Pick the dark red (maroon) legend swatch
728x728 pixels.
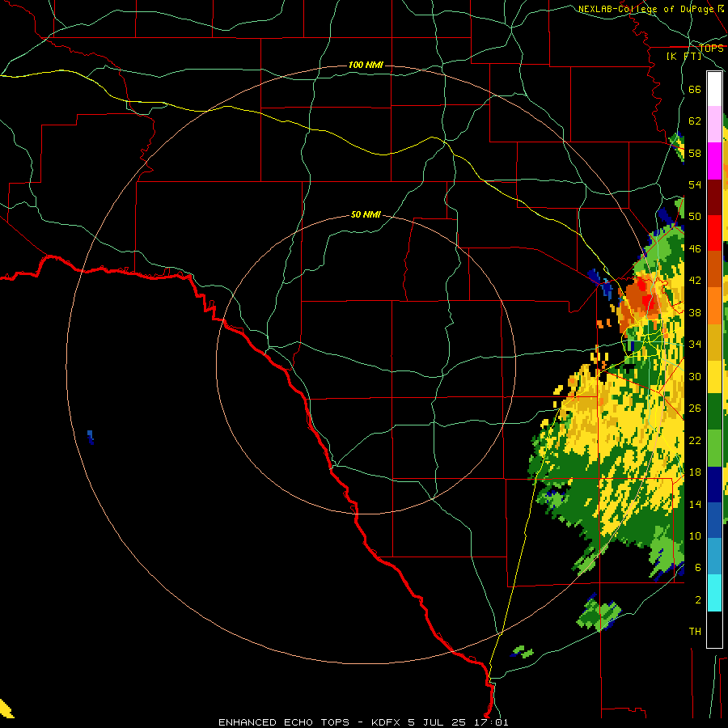pyautogui.click(x=714, y=197)
